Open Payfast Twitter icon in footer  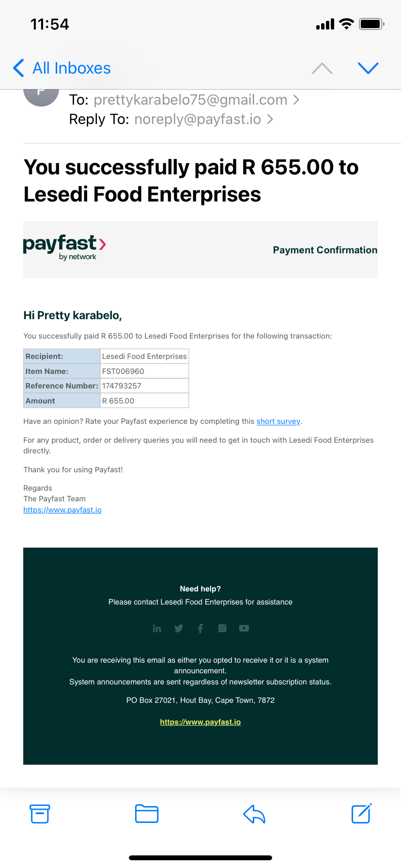coord(179,628)
